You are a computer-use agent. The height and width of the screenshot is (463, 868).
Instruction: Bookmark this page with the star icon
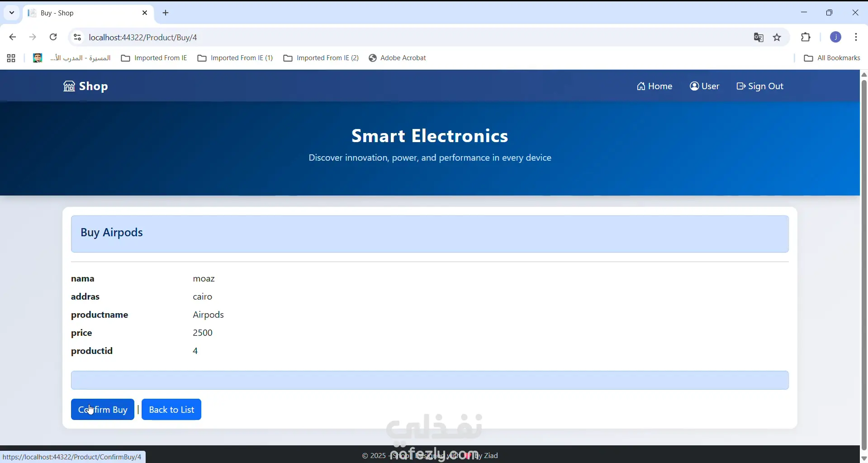coord(778,38)
